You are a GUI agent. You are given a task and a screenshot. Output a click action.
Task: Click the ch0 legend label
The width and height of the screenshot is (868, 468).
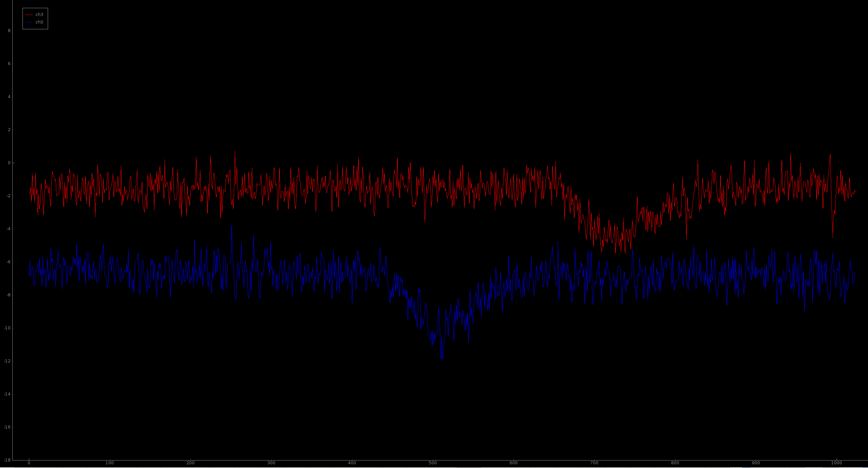pos(39,22)
